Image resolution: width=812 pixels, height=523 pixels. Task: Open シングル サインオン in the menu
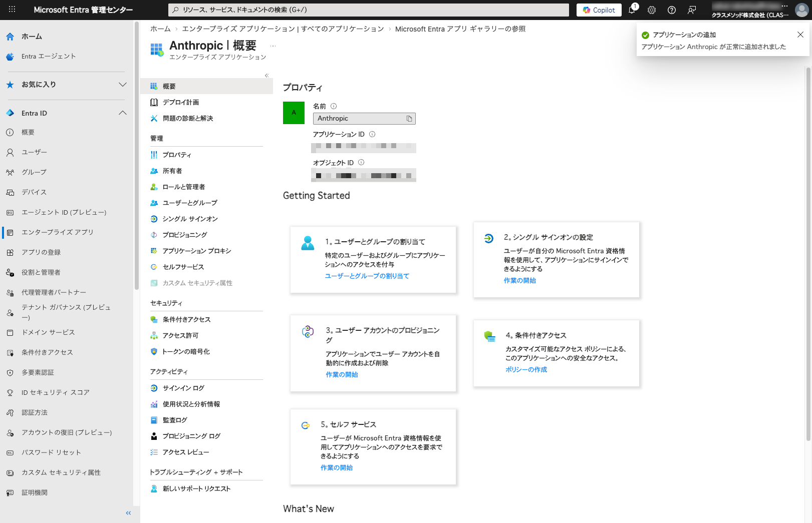click(x=190, y=219)
